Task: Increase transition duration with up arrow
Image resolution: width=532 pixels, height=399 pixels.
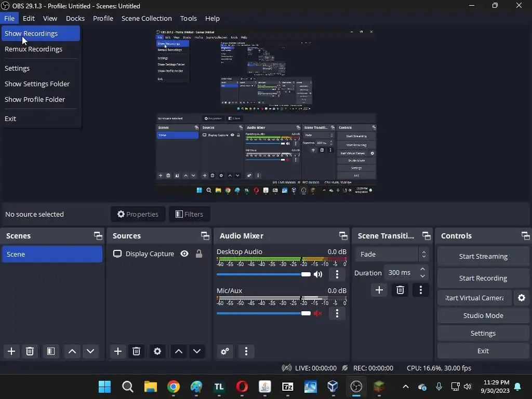Action: pos(422,269)
